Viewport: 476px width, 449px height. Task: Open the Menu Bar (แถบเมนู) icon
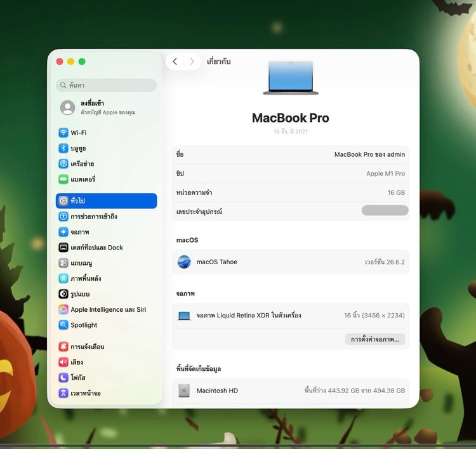[63, 263]
